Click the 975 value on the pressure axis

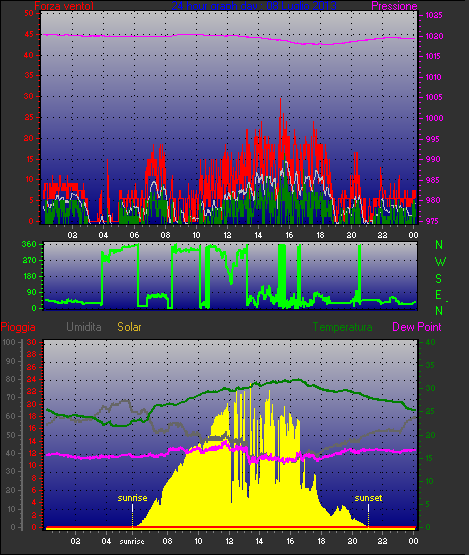point(433,221)
